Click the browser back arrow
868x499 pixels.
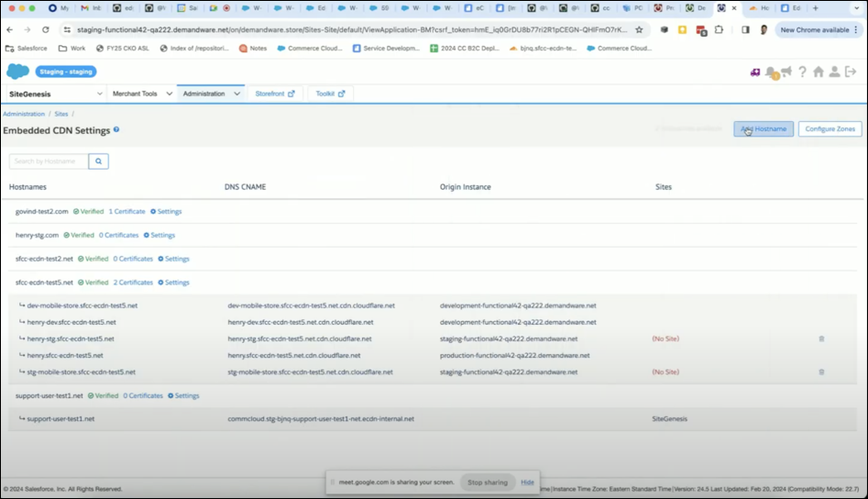click(10, 30)
